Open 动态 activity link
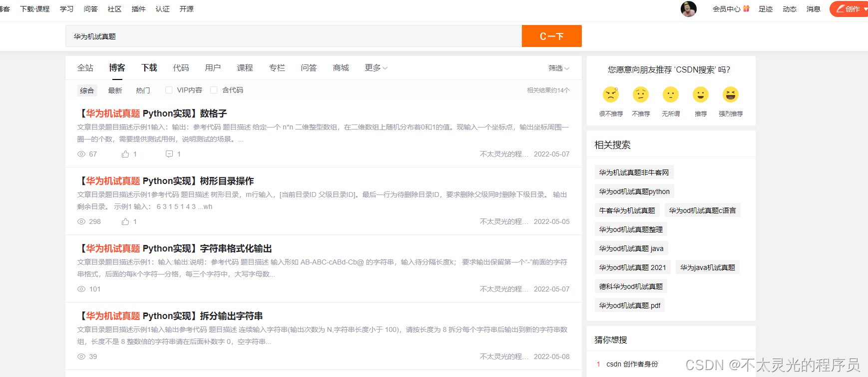This screenshot has width=868, height=377. [x=790, y=9]
